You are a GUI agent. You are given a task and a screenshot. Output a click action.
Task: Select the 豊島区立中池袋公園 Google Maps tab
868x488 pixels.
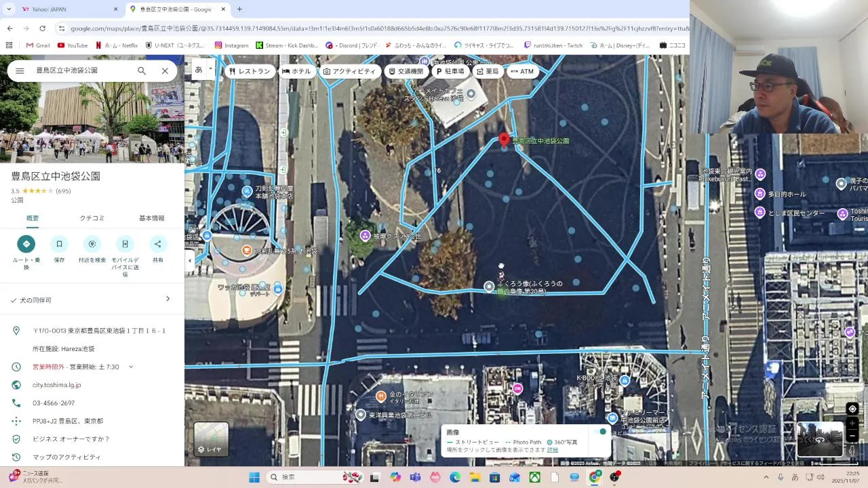coord(178,9)
